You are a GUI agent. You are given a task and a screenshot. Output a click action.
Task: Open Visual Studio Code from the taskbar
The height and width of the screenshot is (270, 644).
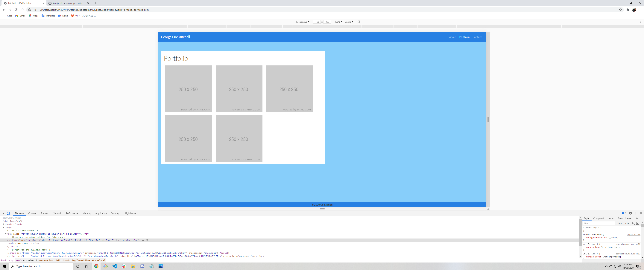(x=115, y=266)
